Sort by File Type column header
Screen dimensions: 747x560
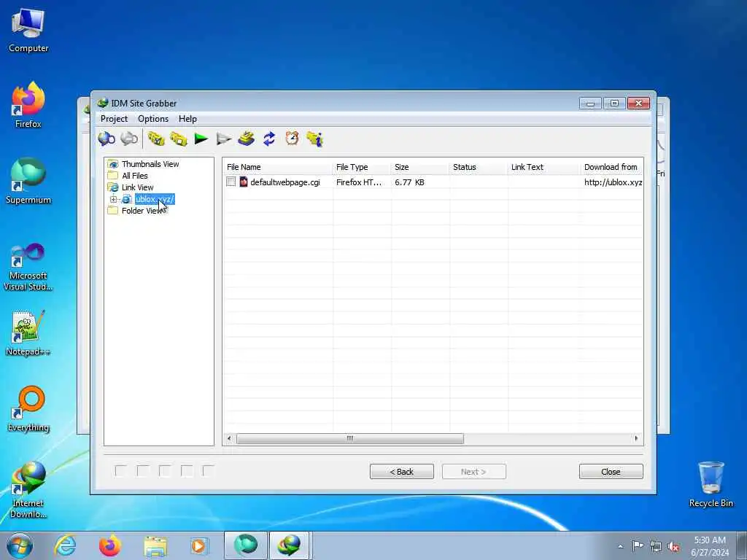pos(362,167)
